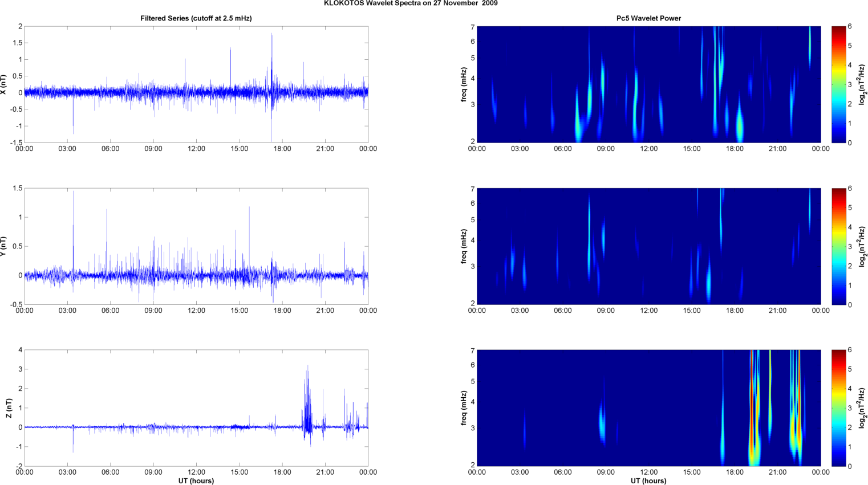Click the bottom spectrogram's colorbar

[838, 408]
